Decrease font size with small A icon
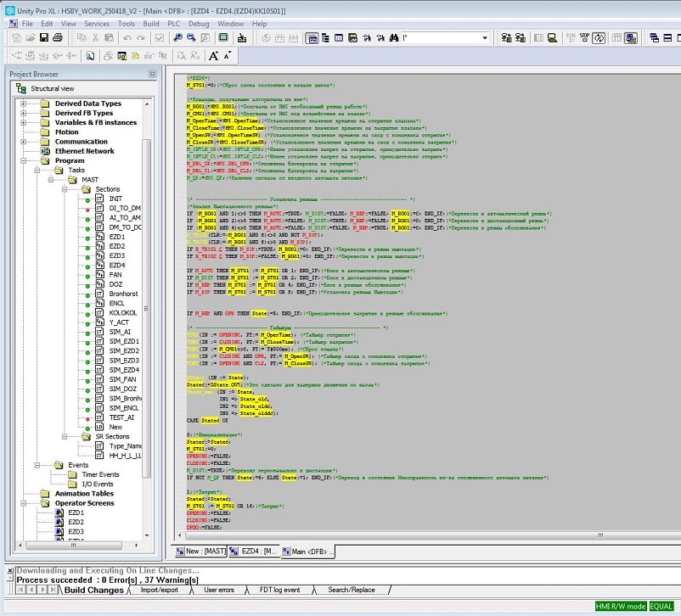 pyautogui.click(x=228, y=55)
